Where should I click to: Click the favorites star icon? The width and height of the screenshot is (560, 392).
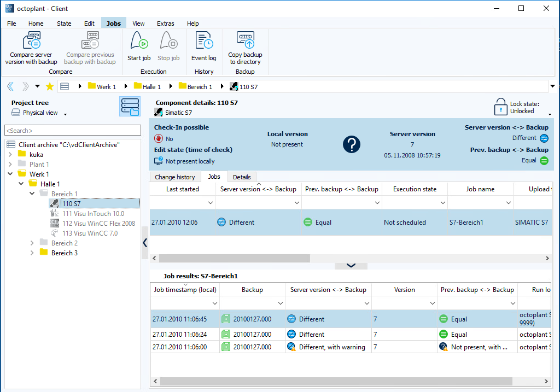point(50,86)
